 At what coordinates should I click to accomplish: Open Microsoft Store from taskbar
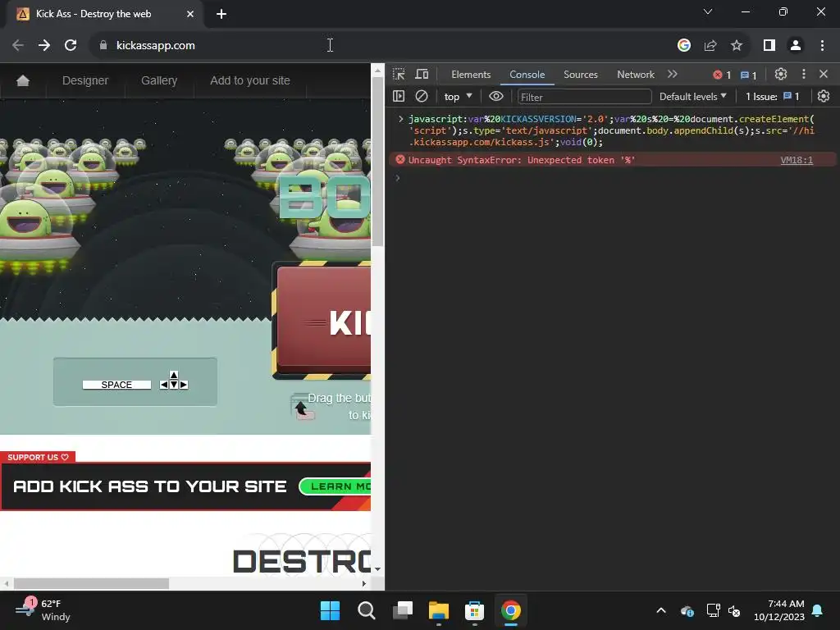(475, 610)
